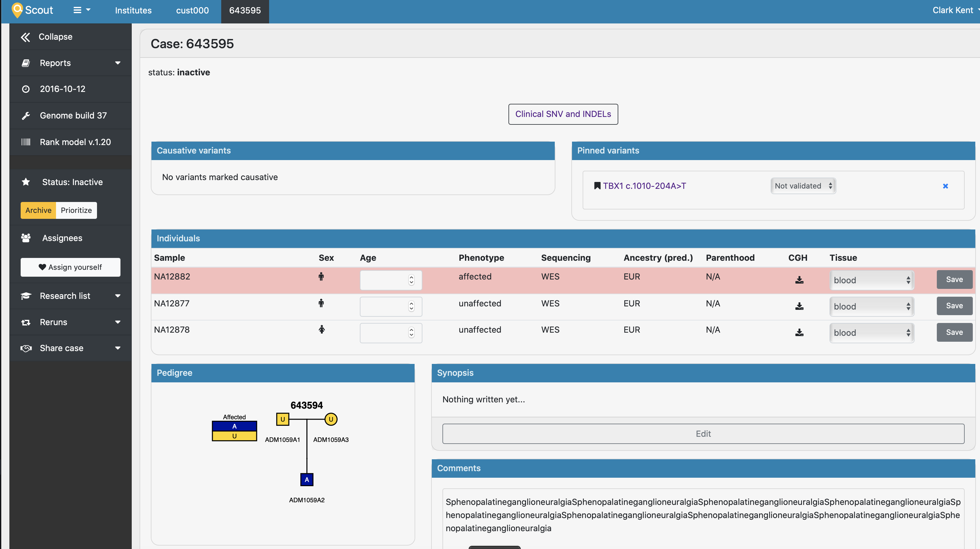The height and width of the screenshot is (549, 980).
Task: Click 'Nothing written yet...' synopsis text
Action: (483, 400)
